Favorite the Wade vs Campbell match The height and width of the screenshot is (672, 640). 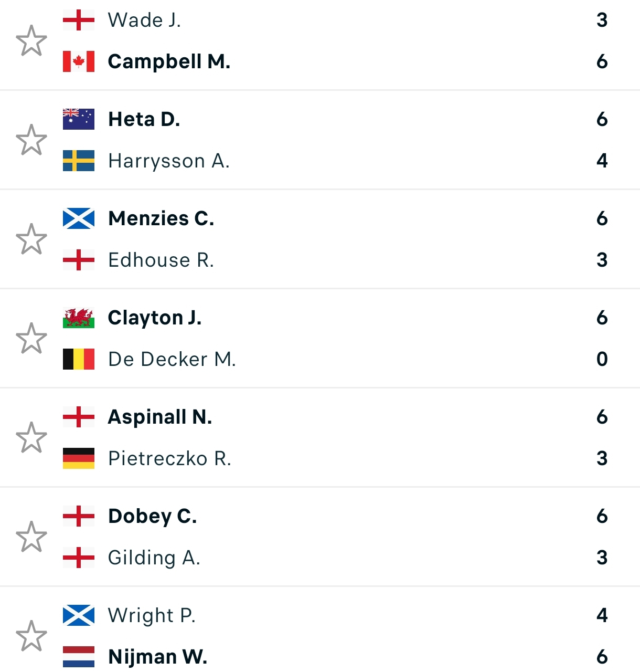coord(31,40)
